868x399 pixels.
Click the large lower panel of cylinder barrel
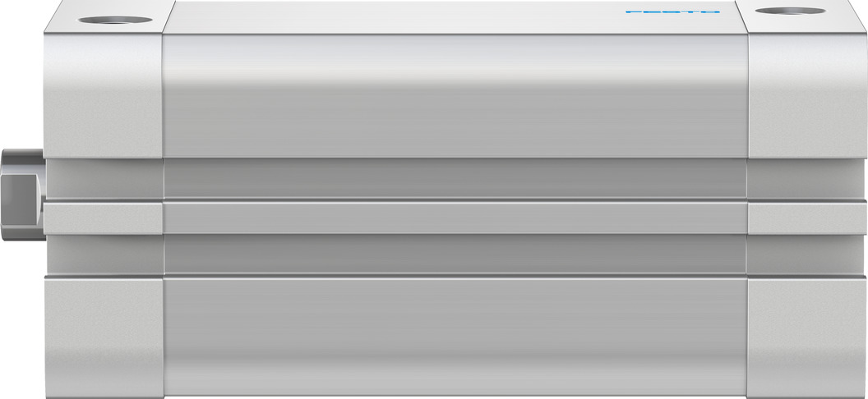click(x=455, y=337)
